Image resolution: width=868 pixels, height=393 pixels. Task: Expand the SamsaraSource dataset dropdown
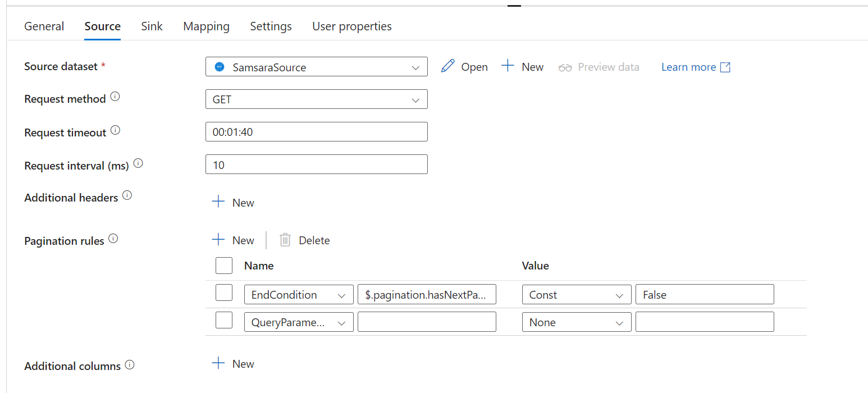click(x=317, y=67)
